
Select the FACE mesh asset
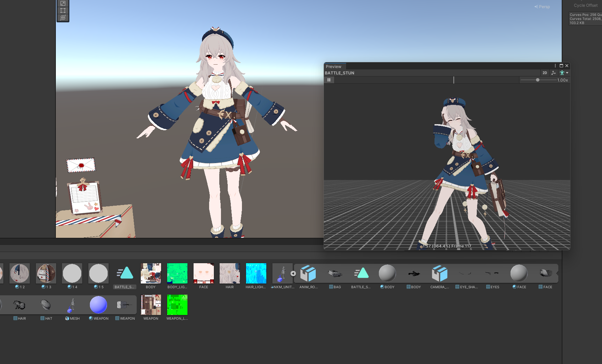545,273
